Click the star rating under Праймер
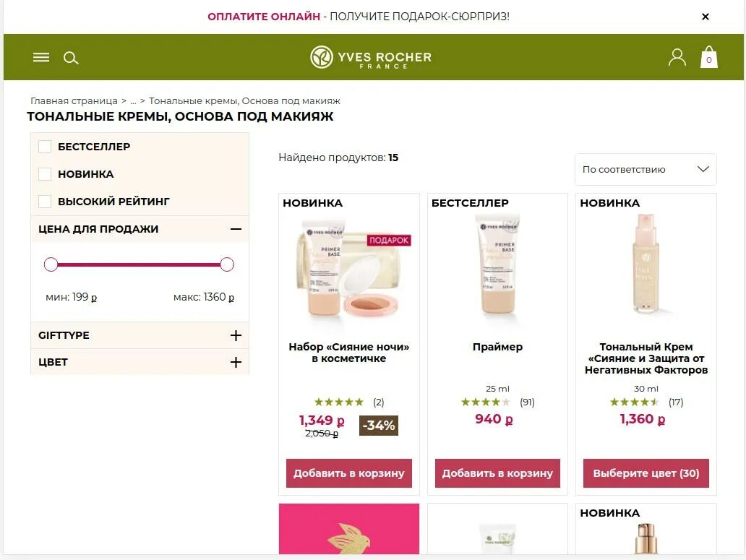 tap(485, 402)
